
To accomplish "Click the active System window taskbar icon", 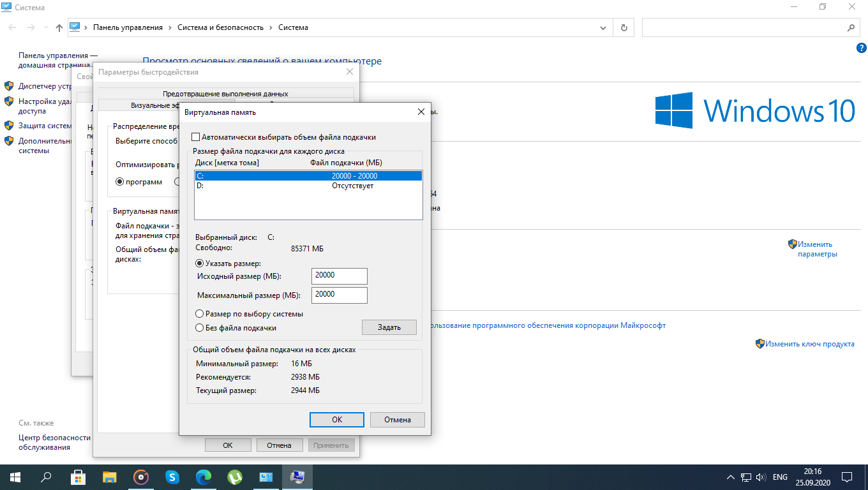I will (297, 477).
